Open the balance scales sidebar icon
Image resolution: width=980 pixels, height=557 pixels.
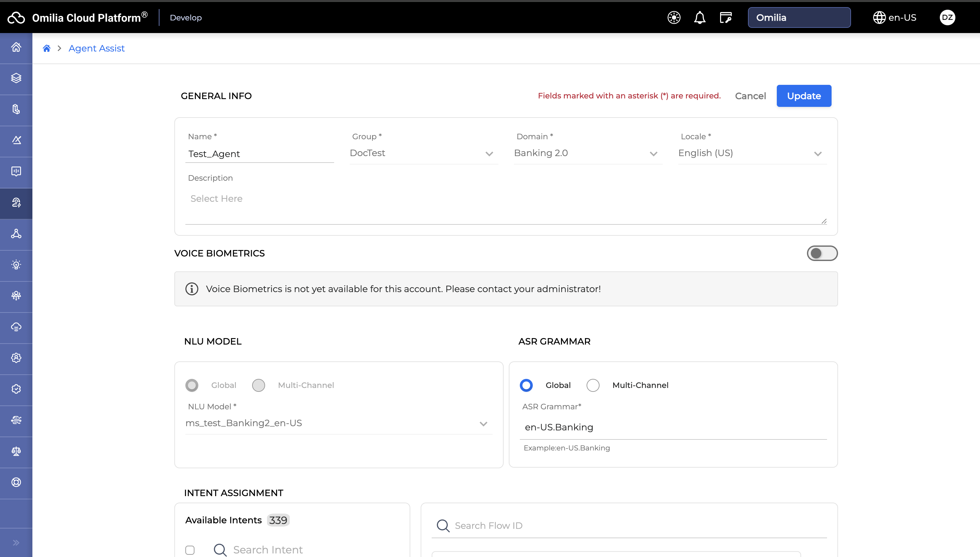pos(16,451)
